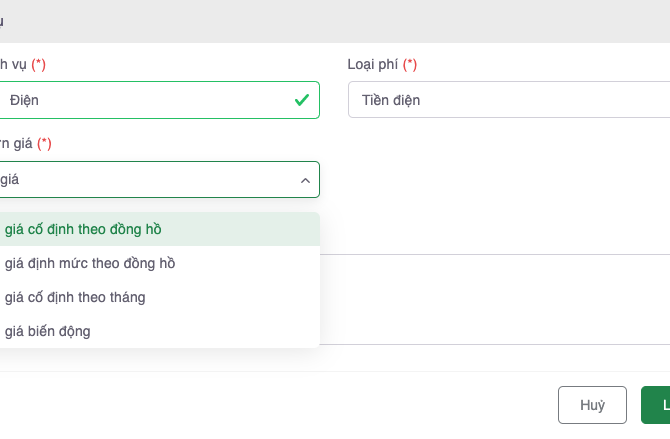The width and height of the screenshot is (670, 439).
Task: Click the red asterisk on the service label
Action: pyautogui.click(x=39, y=64)
